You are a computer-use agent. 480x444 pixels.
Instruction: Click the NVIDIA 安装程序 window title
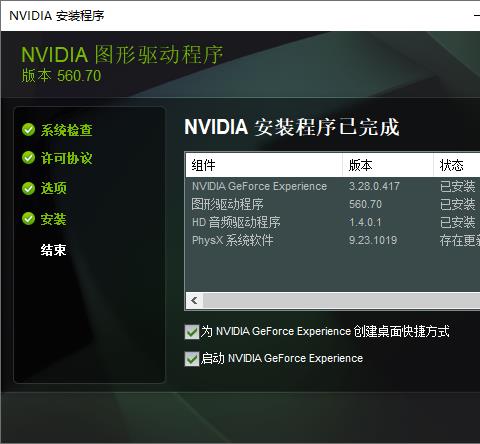point(57,16)
